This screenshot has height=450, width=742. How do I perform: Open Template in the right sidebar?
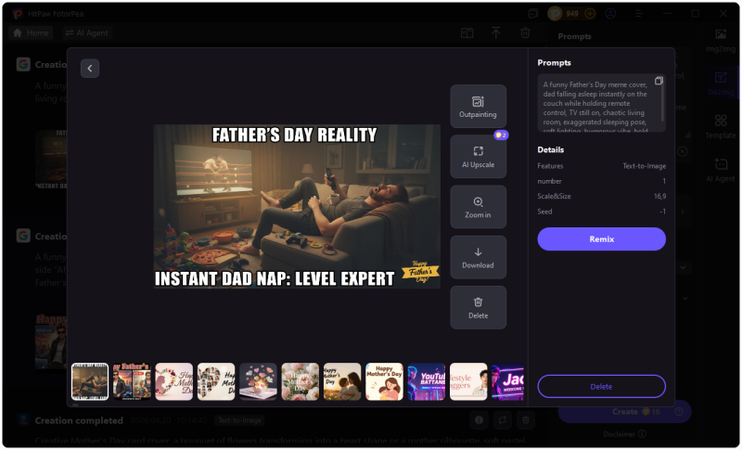point(721,126)
